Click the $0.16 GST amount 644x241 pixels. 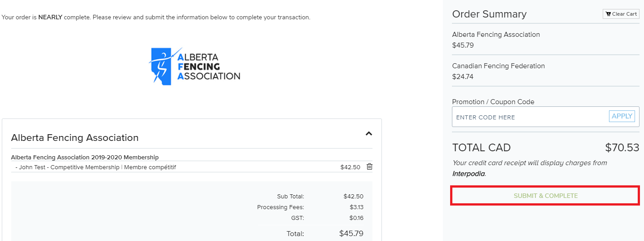(x=356, y=218)
